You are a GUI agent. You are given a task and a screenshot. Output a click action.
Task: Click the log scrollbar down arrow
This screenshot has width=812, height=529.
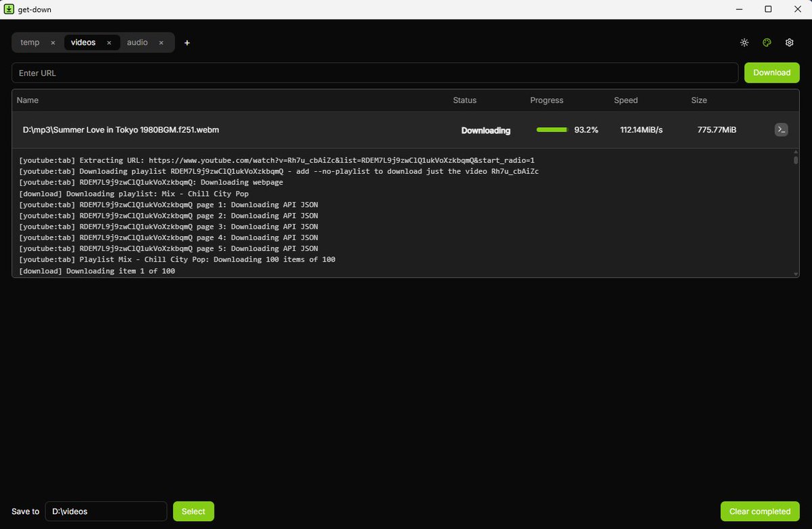point(796,273)
